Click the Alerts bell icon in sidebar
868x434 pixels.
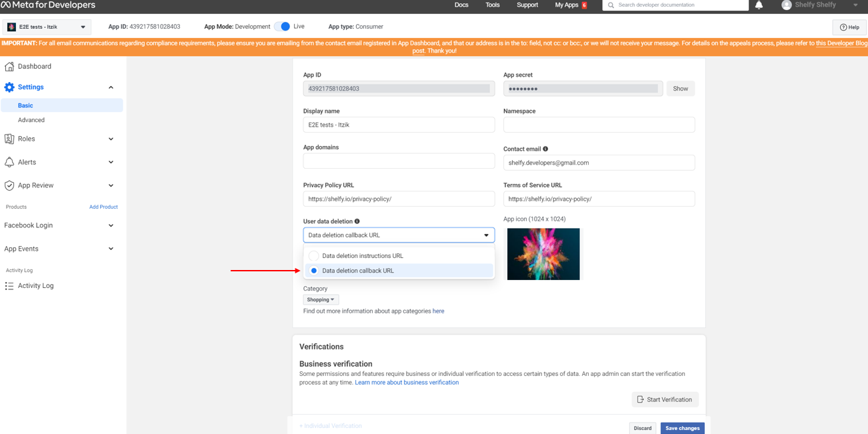(9, 162)
